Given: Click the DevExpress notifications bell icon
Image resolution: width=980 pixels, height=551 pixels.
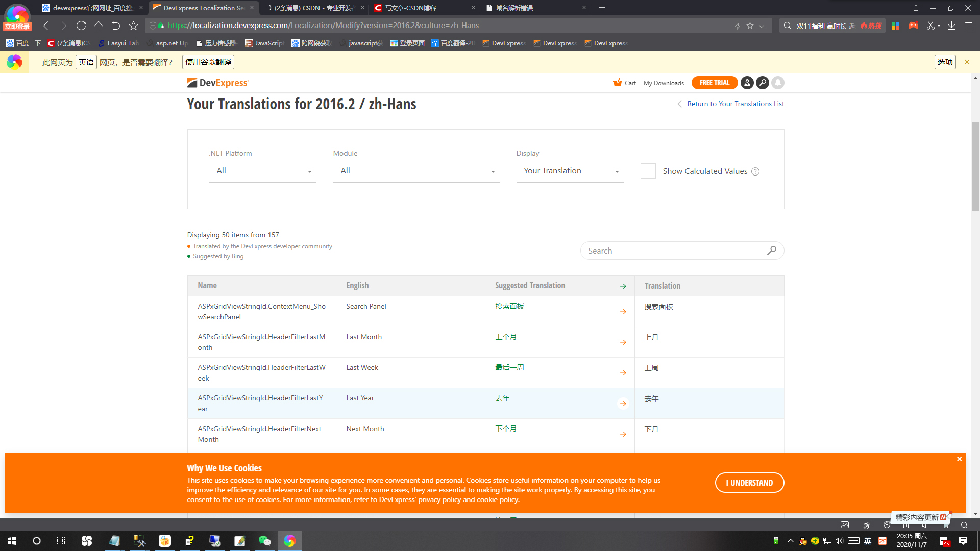Looking at the screenshot, I should [x=778, y=83].
